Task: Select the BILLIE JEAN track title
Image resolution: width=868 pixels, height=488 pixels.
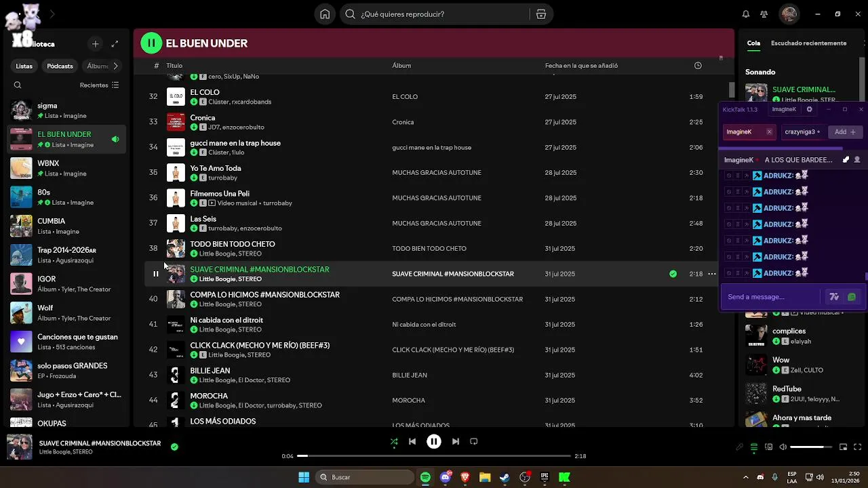Action: pos(210,371)
